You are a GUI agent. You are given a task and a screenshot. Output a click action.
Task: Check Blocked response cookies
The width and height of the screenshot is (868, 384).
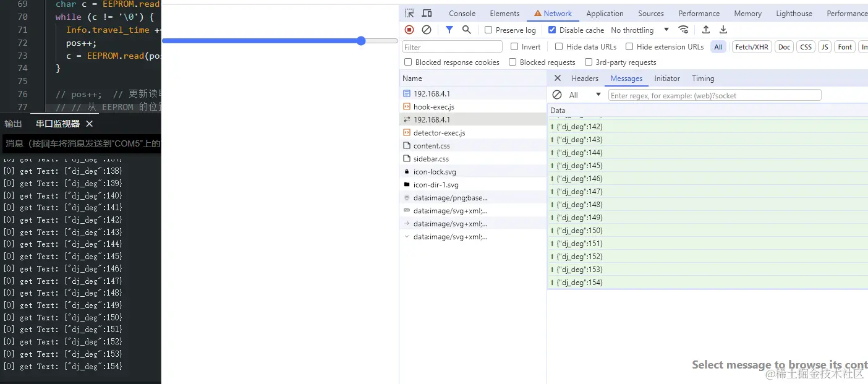pos(408,62)
